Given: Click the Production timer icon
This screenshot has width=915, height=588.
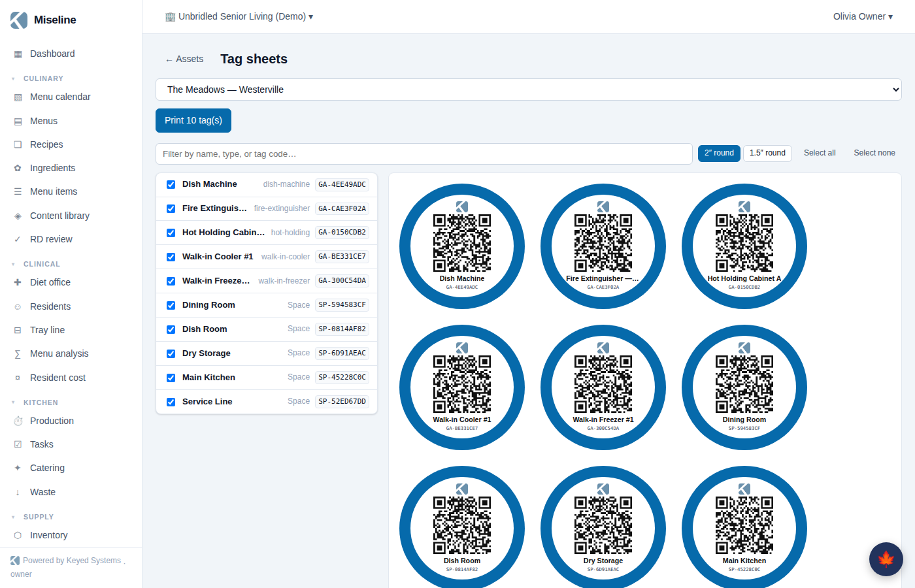Looking at the screenshot, I should click(x=18, y=421).
